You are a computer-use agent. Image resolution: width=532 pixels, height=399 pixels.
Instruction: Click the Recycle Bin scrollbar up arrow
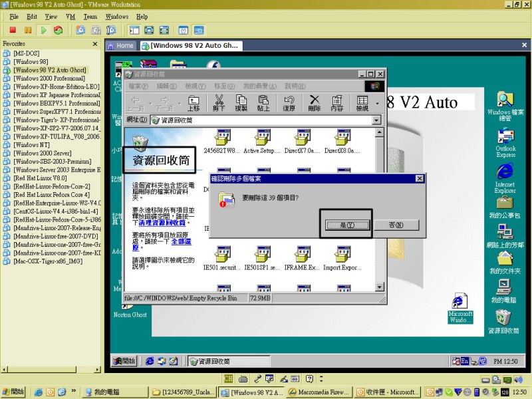tap(380, 132)
